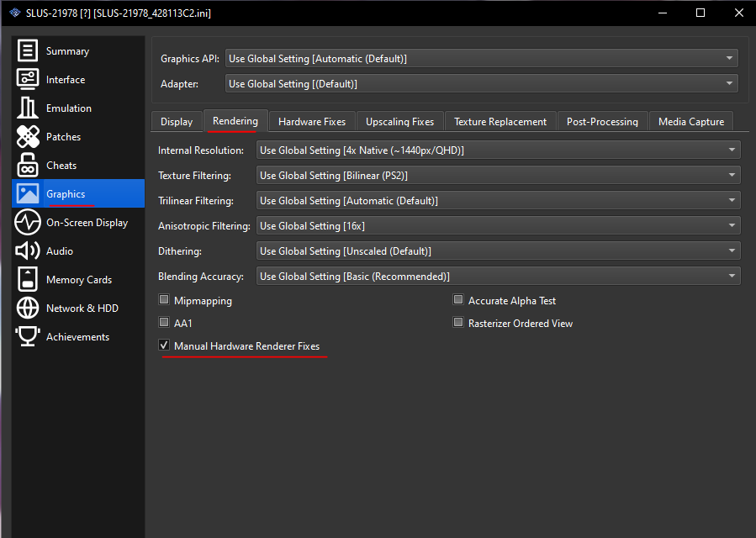The image size is (756, 538).
Task: Click the Achievements label in the sidebar
Action: tap(77, 337)
